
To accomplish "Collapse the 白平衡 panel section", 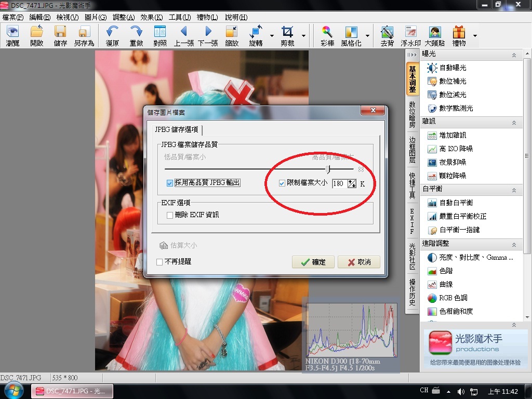I will pos(514,190).
